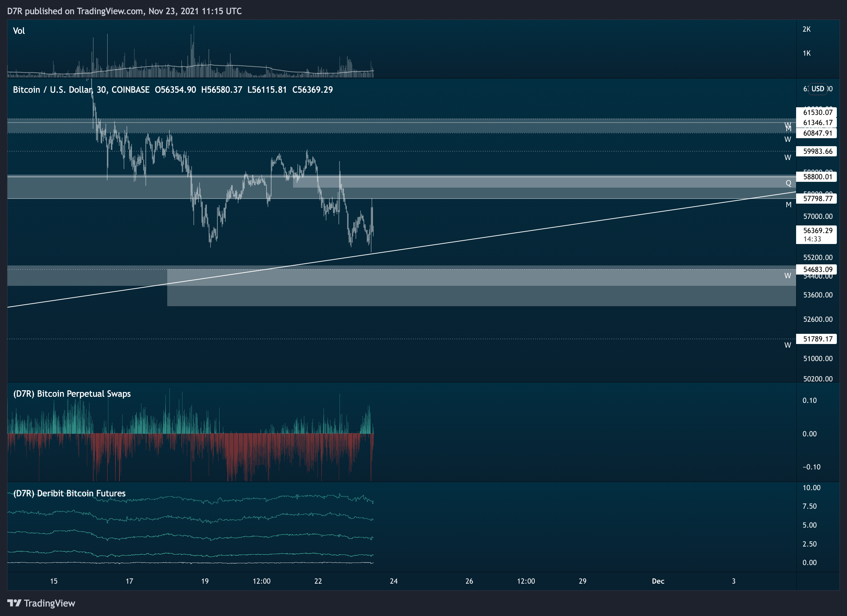Click the 10.00 futures axis value

point(811,488)
